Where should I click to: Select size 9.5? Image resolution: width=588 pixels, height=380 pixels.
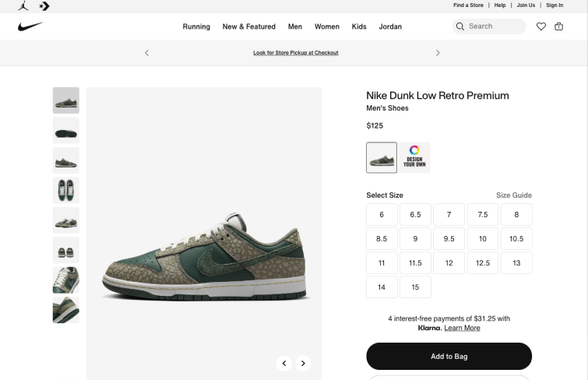point(449,238)
